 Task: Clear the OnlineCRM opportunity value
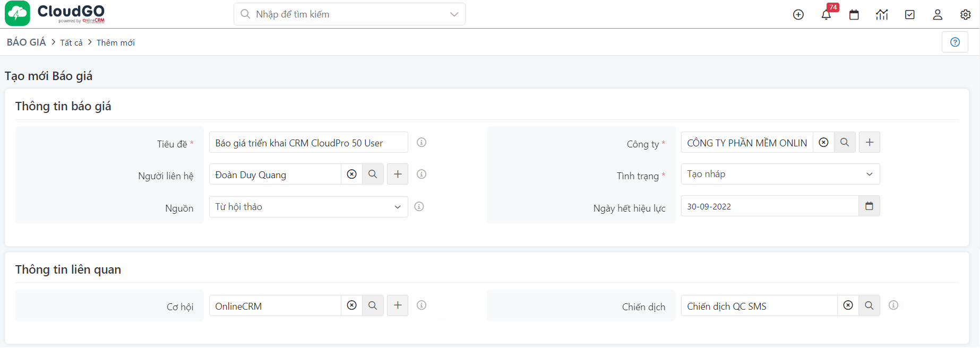point(351,305)
